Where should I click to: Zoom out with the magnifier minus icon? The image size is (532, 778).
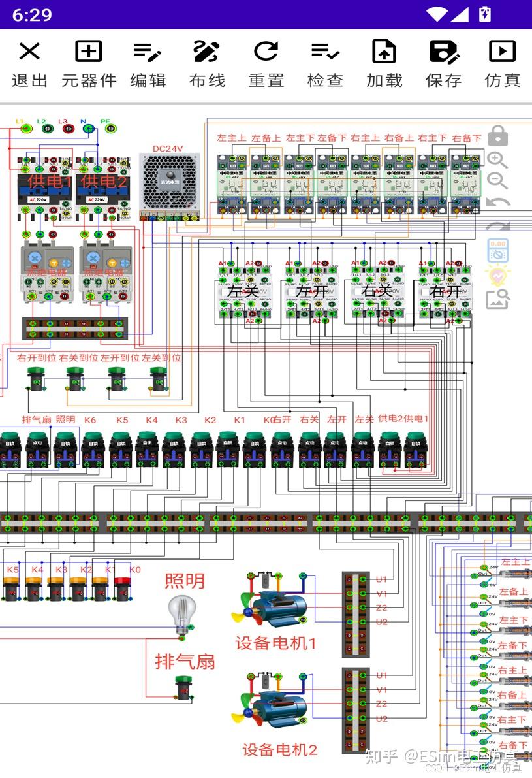[497, 180]
